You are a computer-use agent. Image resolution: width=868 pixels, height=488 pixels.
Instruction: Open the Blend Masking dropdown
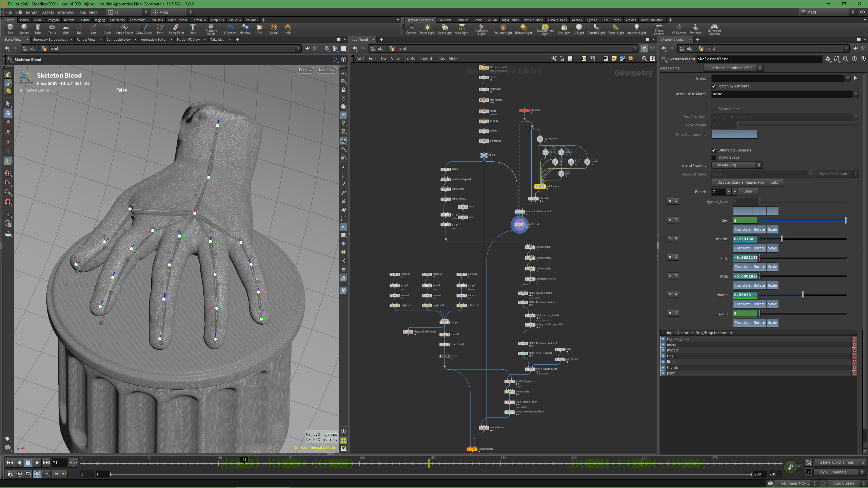pyautogui.click(x=737, y=165)
